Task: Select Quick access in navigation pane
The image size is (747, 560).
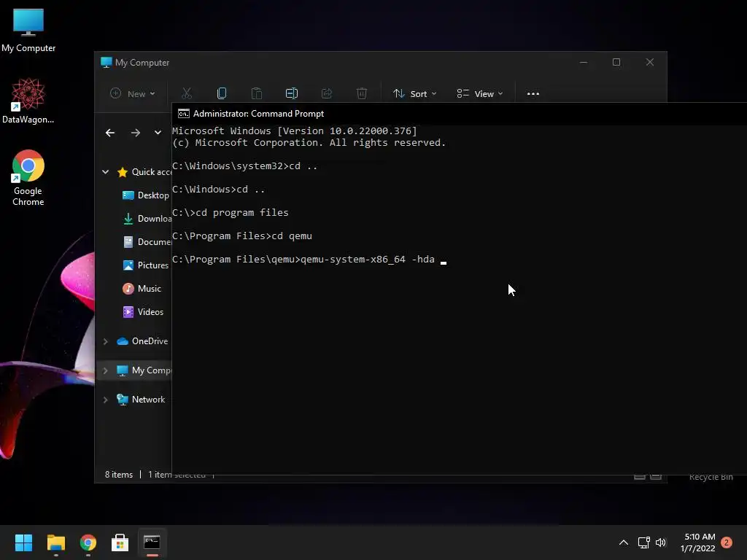Action: (x=144, y=172)
